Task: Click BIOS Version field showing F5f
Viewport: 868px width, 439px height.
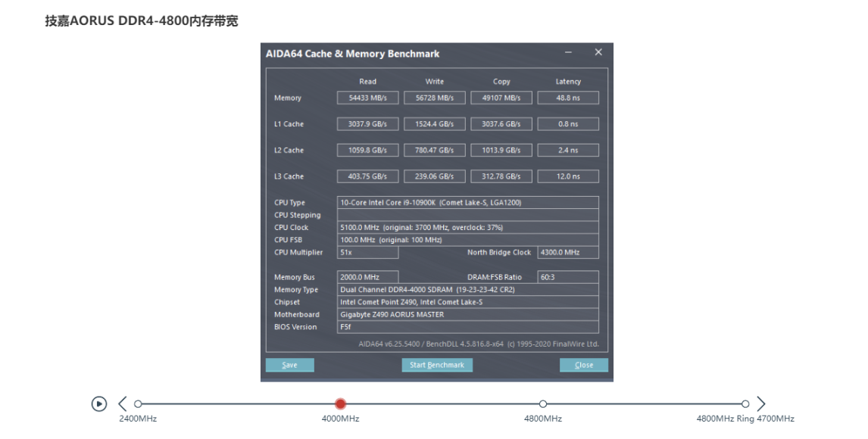Action: point(468,327)
